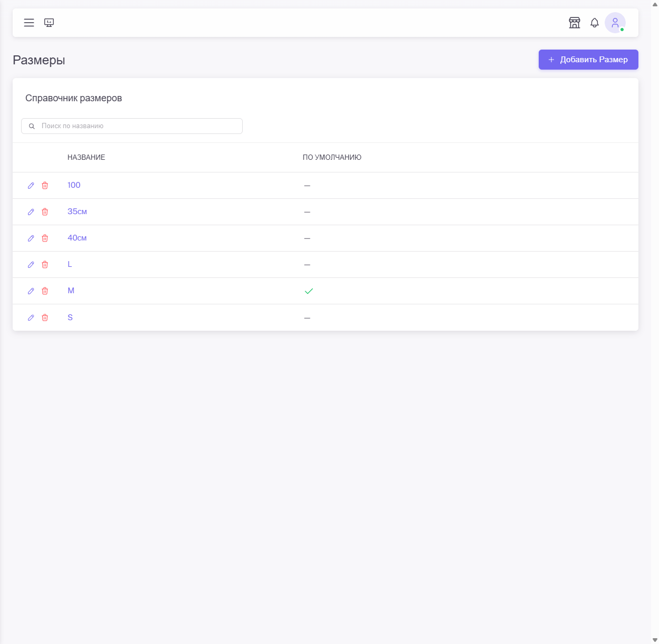Click the search magnifier icon
The width and height of the screenshot is (659, 644).
point(32,126)
